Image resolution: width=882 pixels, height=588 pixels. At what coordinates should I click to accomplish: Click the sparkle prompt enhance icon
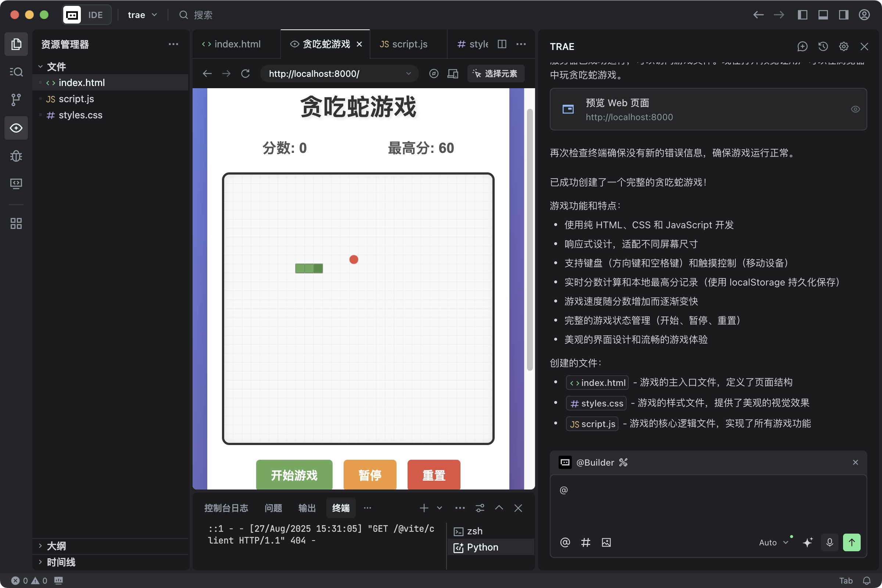(x=807, y=542)
